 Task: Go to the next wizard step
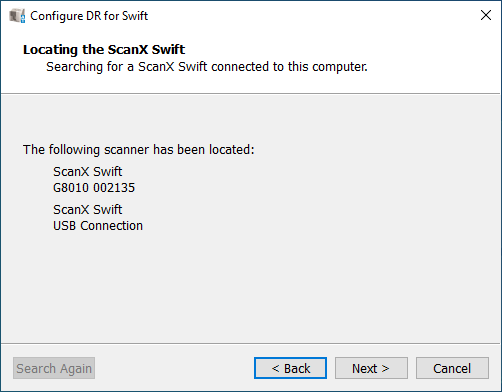coord(371,368)
